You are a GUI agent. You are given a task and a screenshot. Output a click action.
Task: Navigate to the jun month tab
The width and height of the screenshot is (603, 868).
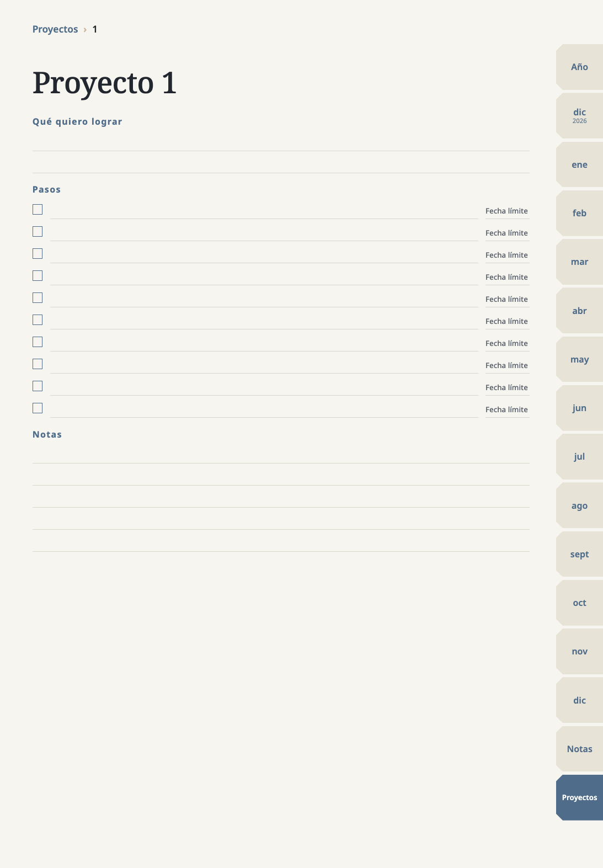point(579,408)
